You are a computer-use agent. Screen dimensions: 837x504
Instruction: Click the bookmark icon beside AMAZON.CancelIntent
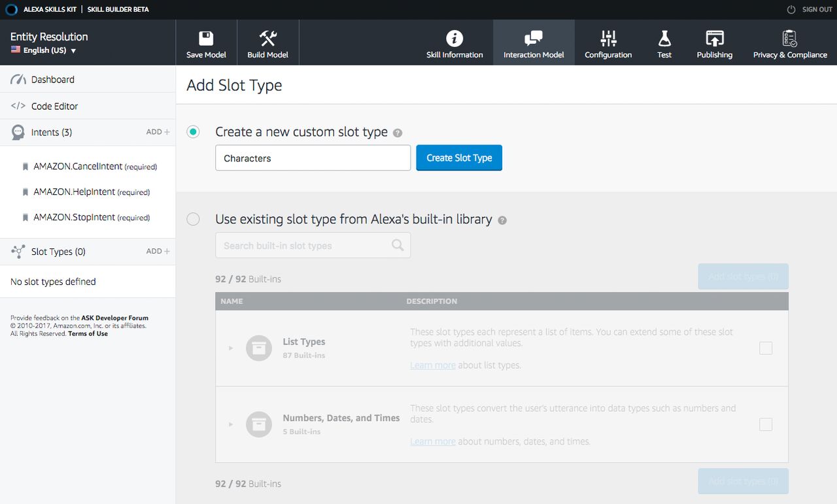(25, 167)
